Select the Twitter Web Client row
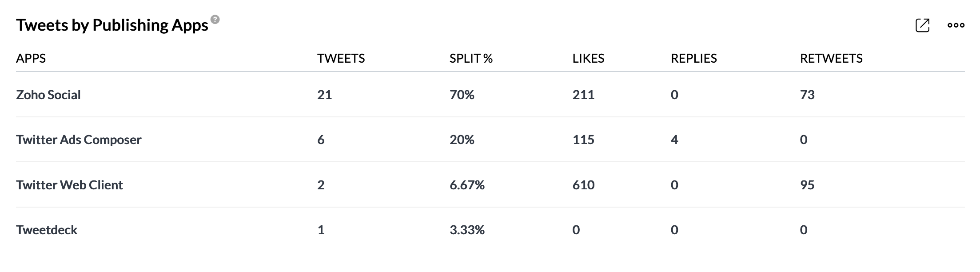 pos(490,185)
